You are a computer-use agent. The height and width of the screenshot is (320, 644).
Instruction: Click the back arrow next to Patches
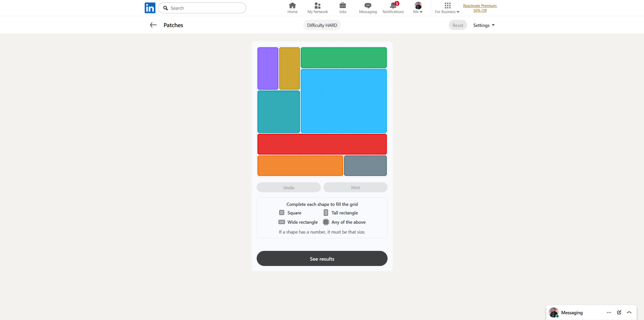[x=153, y=25]
